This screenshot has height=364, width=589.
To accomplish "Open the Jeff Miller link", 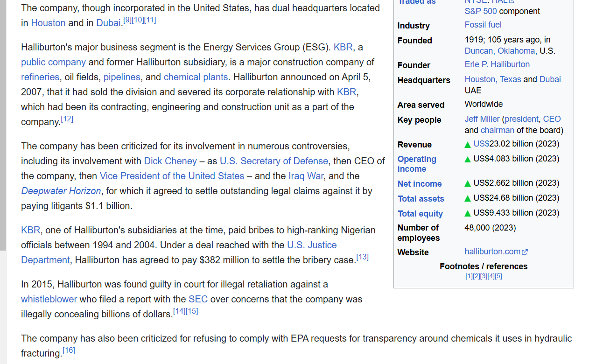I will [482, 119].
